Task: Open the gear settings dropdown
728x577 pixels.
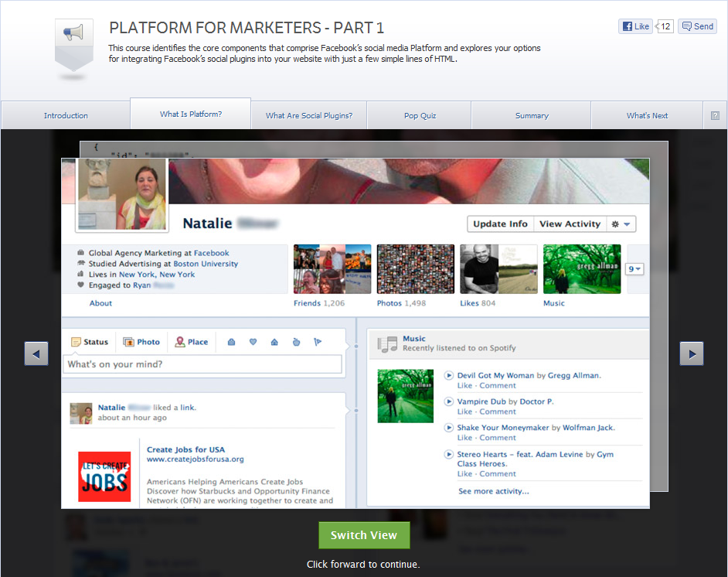Action: (621, 224)
